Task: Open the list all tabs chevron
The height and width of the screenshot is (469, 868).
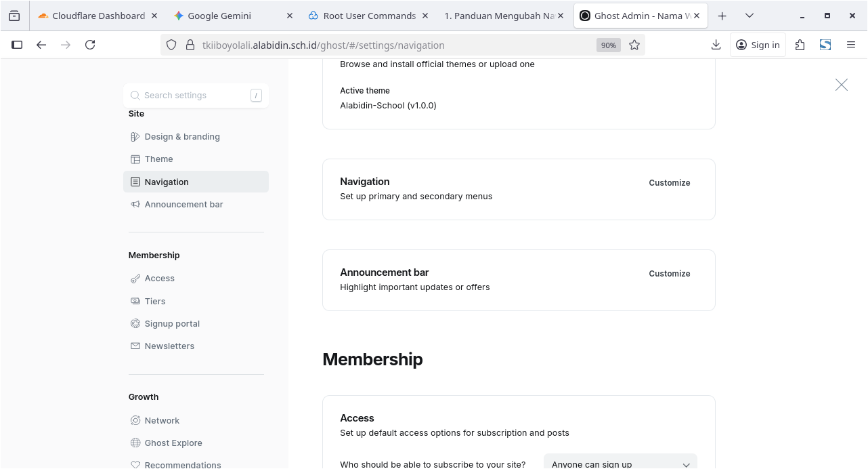Action: (x=749, y=16)
